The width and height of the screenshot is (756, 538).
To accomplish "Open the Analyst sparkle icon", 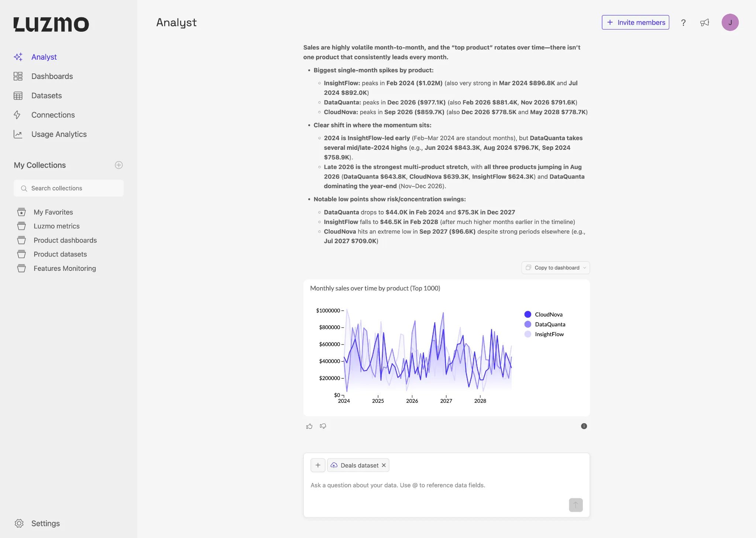I will [x=18, y=57].
